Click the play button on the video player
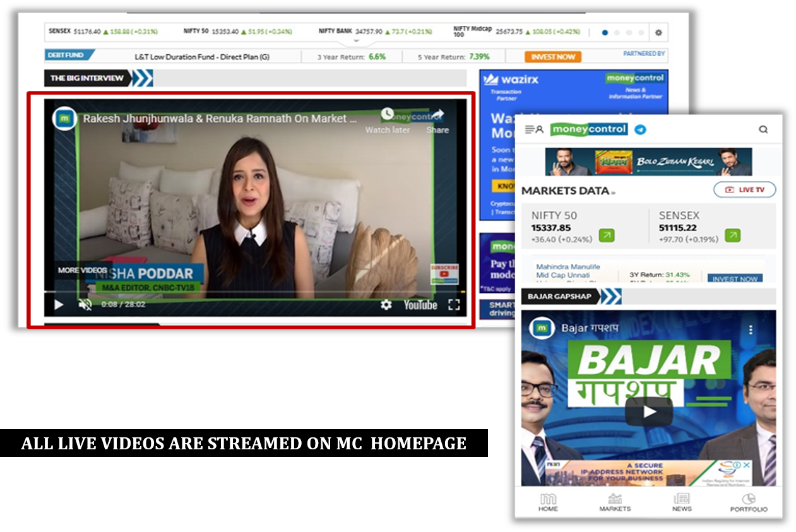The width and height of the screenshot is (796, 532). pyautogui.click(x=59, y=305)
